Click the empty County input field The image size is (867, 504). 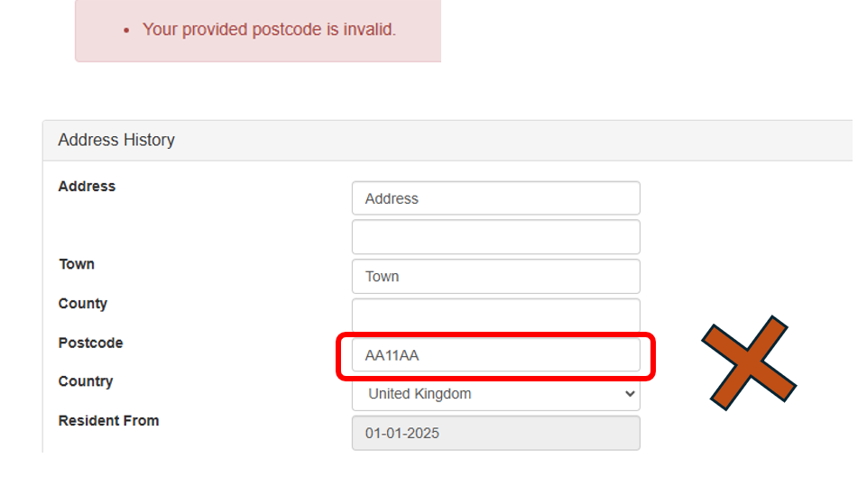click(x=495, y=316)
